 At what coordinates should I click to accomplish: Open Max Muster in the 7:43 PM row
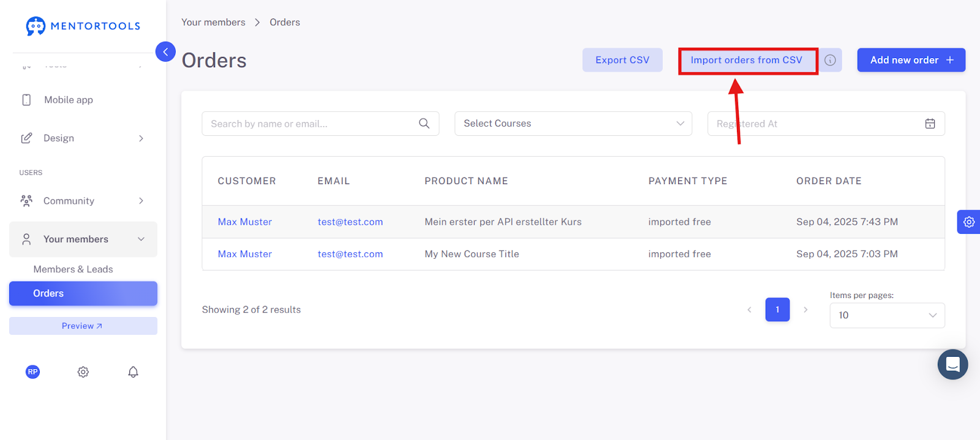click(245, 222)
